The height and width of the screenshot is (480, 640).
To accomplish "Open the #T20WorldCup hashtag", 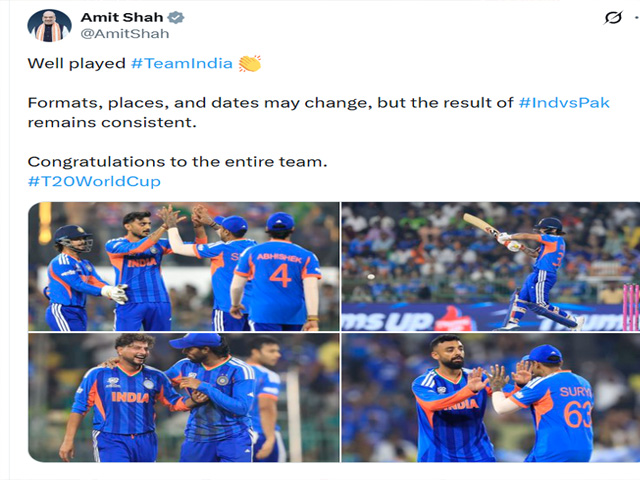I will coord(94,181).
